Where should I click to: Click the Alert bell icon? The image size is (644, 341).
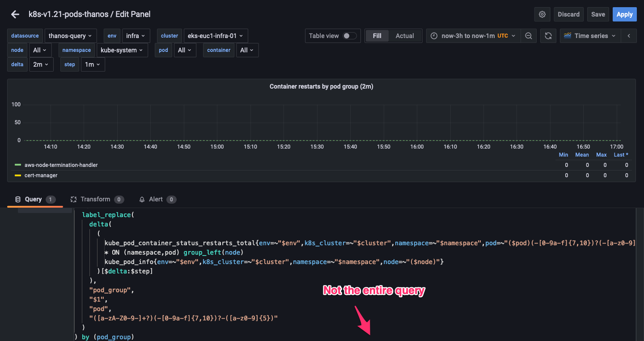tap(141, 199)
